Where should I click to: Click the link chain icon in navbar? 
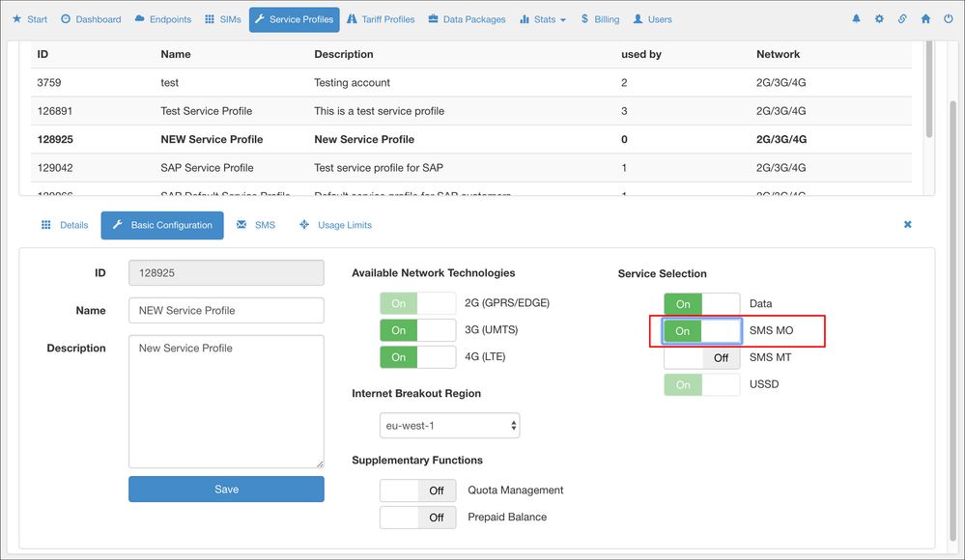pyautogui.click(x=902, y=19)
